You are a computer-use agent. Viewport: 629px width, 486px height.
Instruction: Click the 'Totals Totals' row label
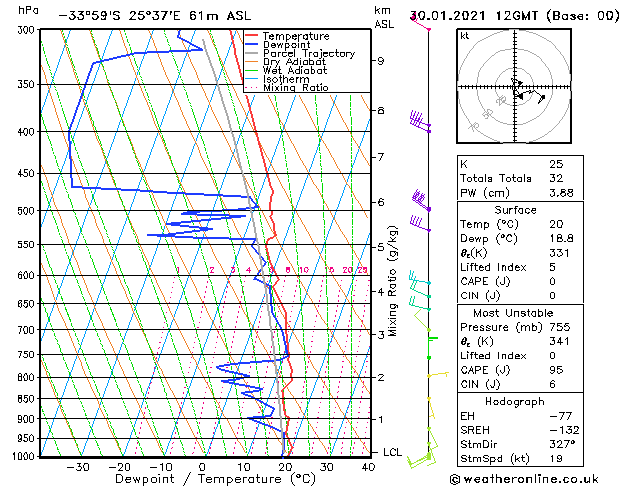pyautogui.click(x=496, y=178)
